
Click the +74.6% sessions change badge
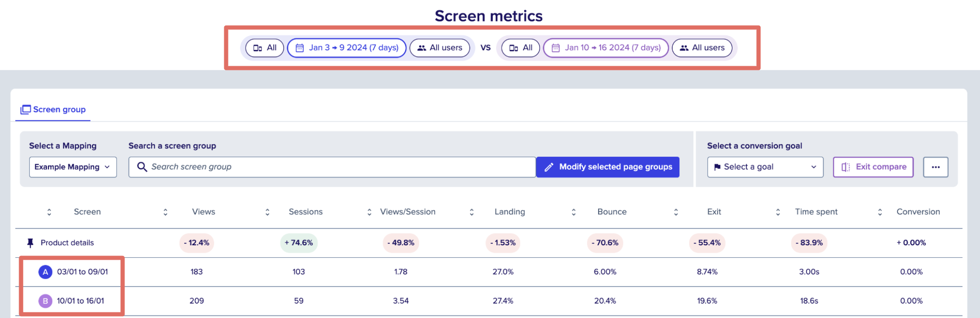coord(299,243)
